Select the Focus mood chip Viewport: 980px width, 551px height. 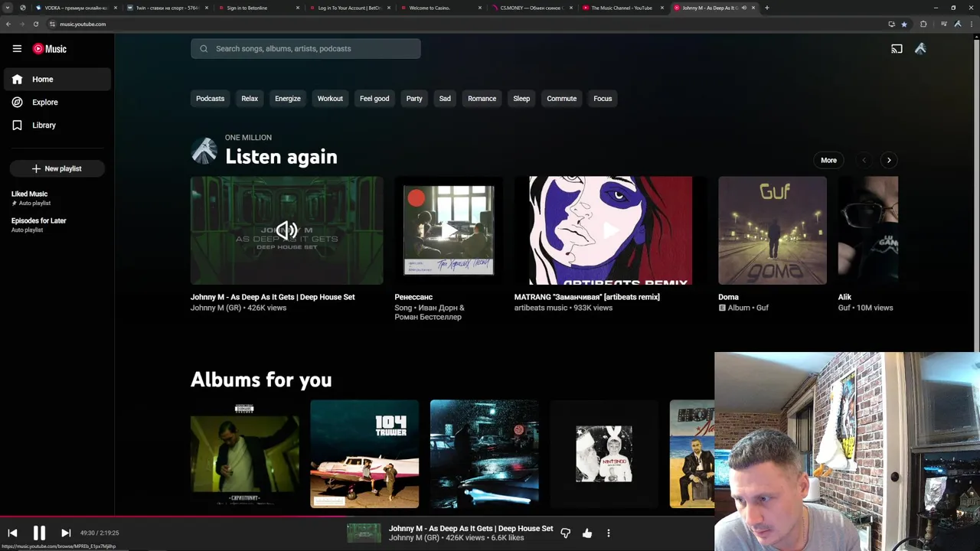coord(603,98)
